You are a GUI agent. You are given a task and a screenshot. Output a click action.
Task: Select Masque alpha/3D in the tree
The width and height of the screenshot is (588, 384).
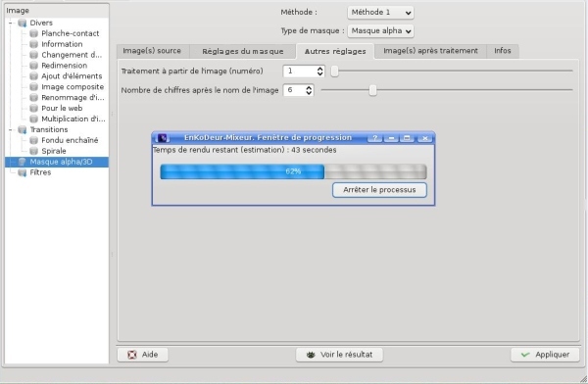click(x=61, y=162)
